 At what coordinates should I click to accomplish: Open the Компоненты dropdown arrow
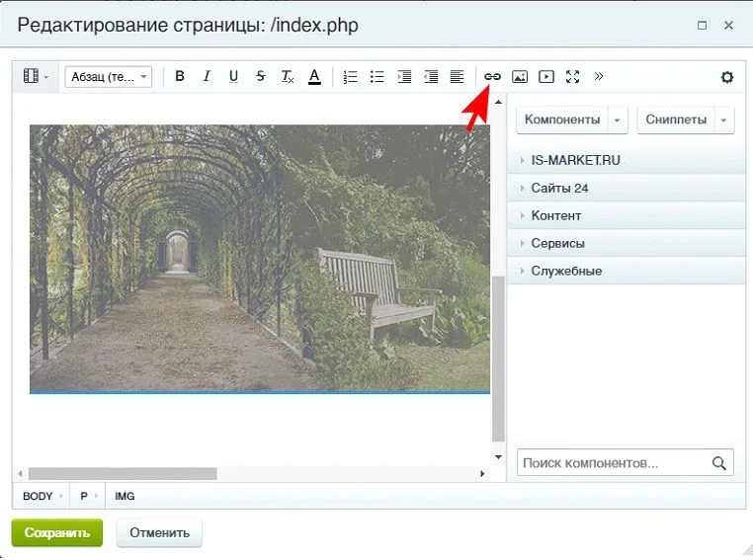tap(618, 120)
